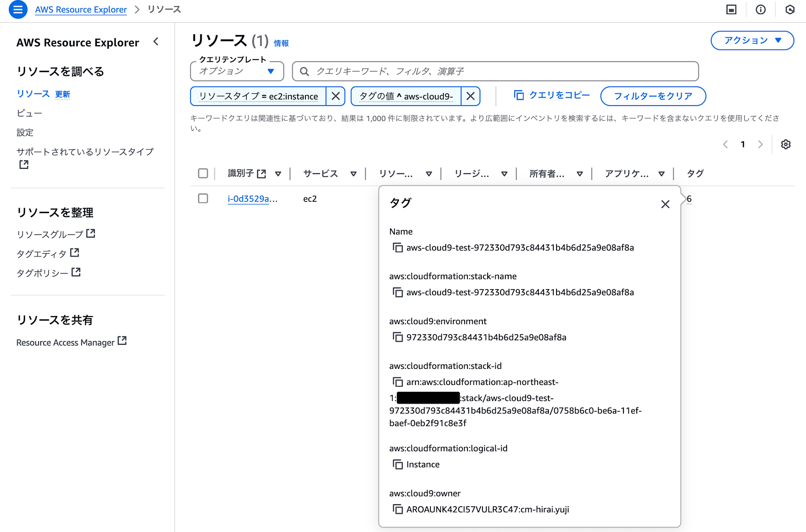
Task: Open the hexagon settings icon in header
Action: tap(790, 10)
